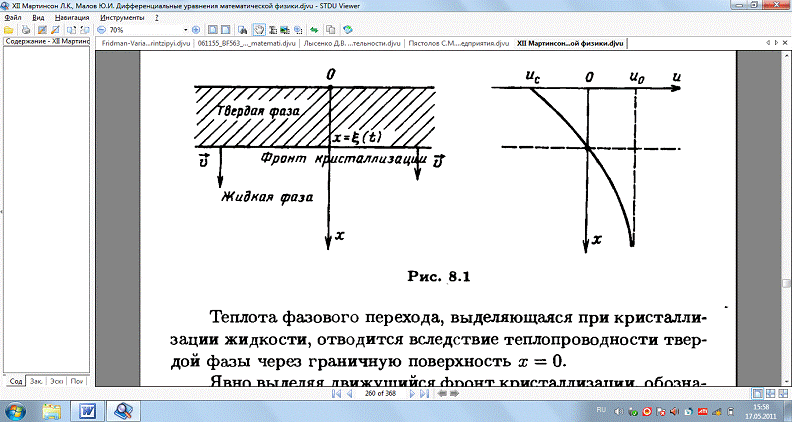Switch to Microsoft Word on taskbar

[87, 411]
